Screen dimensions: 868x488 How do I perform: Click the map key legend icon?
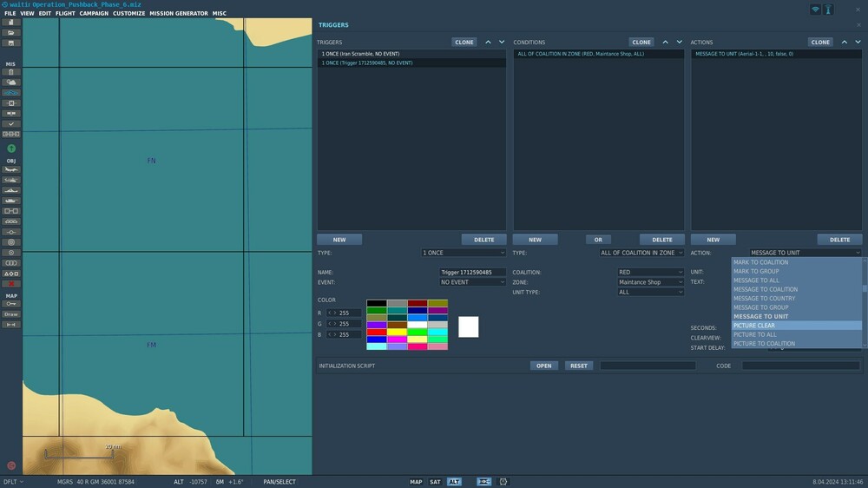(11, 304)
